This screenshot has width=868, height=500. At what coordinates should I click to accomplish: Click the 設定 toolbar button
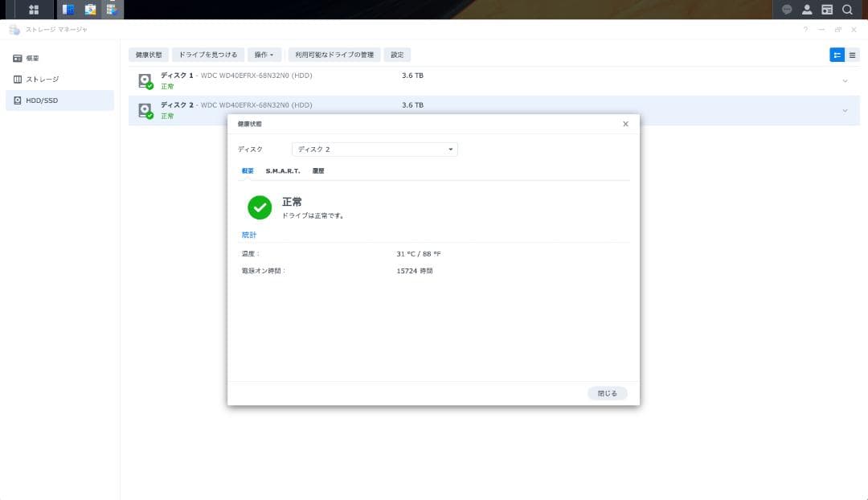[x=398, y=55]
